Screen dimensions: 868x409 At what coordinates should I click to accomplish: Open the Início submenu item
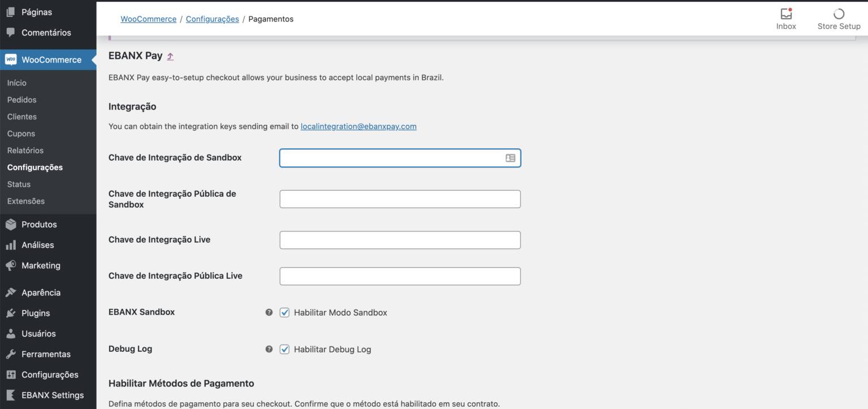17,83
